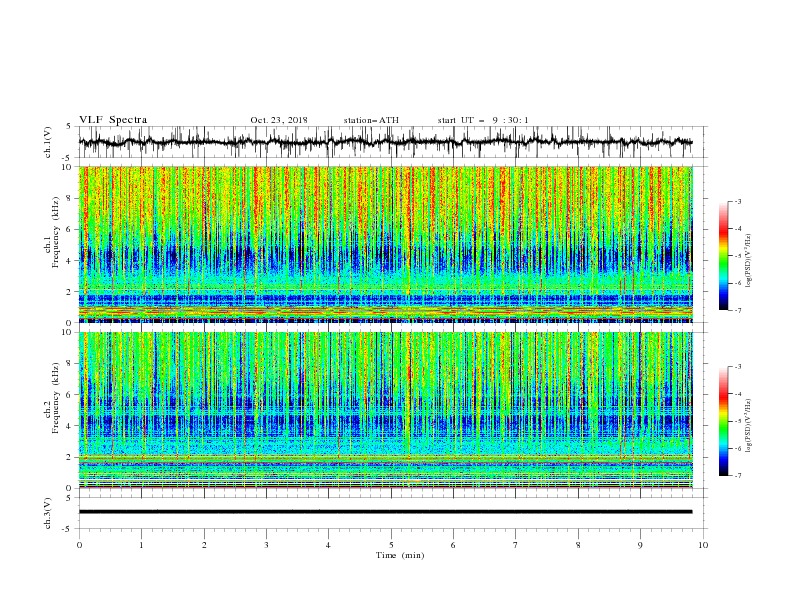Click the "ch.3(V)" axis label

click(48, 513)
